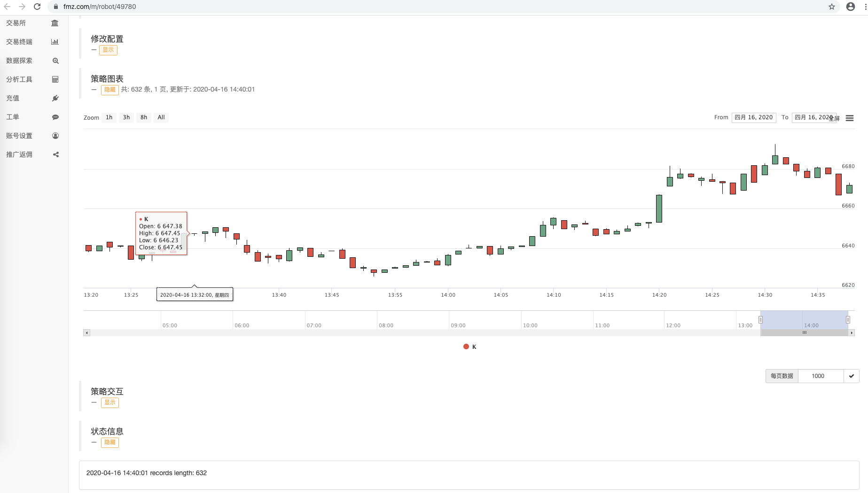Show the 策略交互 section
The image size is (868, 493).
(110, 402)
